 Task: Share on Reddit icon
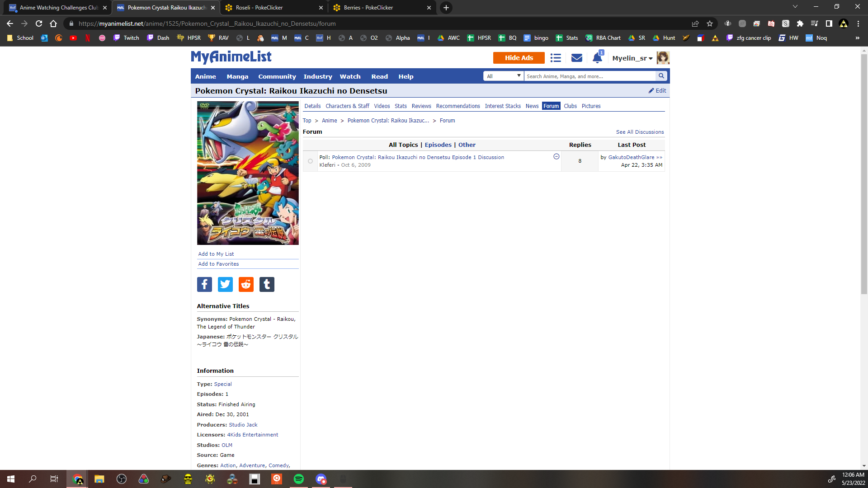click(x=246, y=284)
